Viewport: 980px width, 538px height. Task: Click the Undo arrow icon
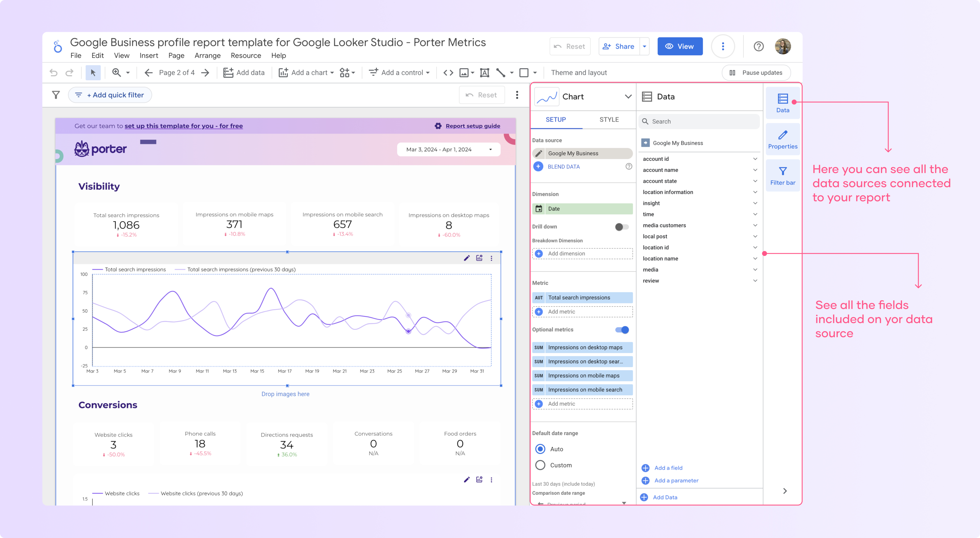click(x=52, y=72)
